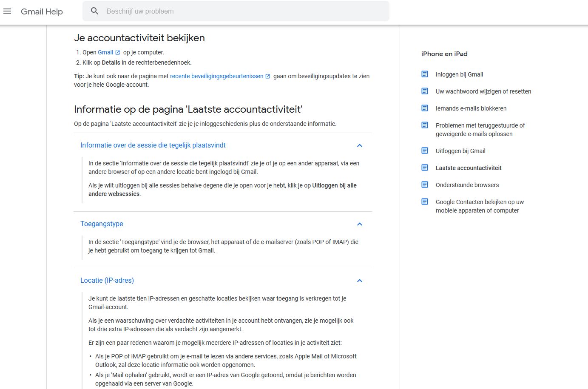Open 'Uw wachtwoord wijzigen of resetten' article

483,91
